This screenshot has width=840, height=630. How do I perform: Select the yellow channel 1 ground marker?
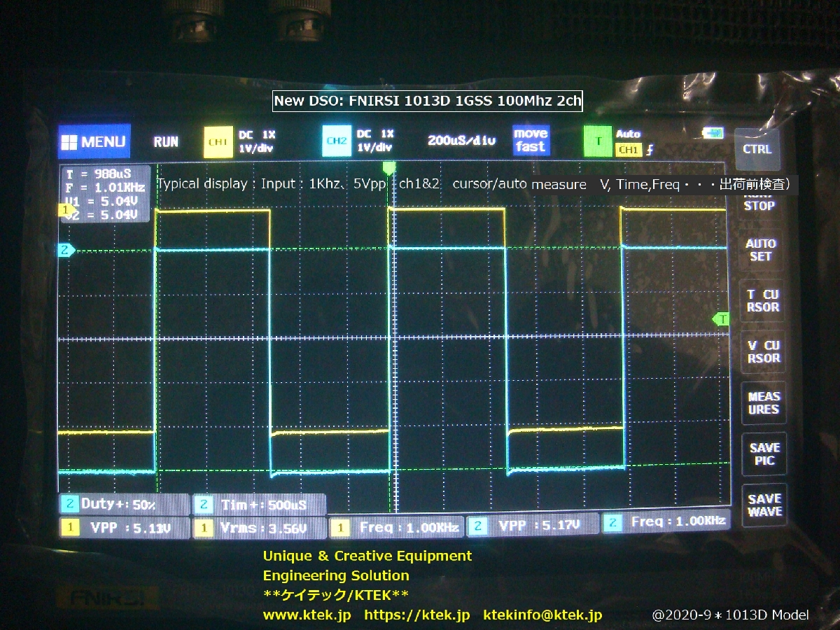[66, 210]
